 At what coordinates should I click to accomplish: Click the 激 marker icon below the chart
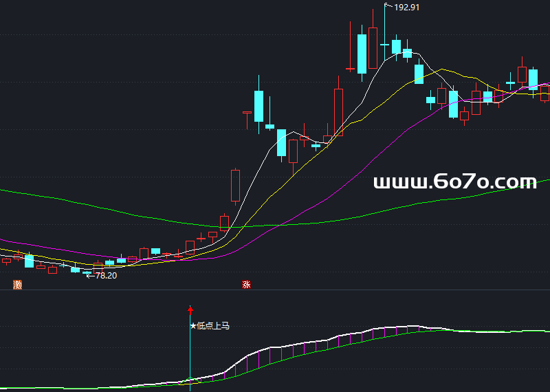pyautogui.click(x=18, y=285)
